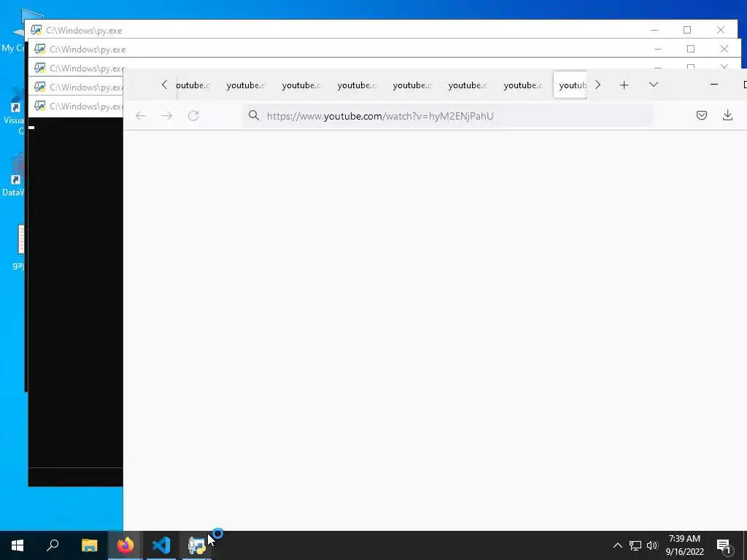Viewport: 747px width, 560px height.
Task: Click the search magnifier in address bar
Action: pyautogui.click(x=253, y=116)
